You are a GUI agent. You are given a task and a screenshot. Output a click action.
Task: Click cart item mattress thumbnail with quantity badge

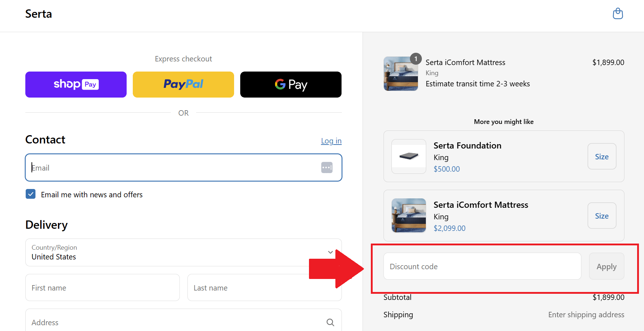401,73
